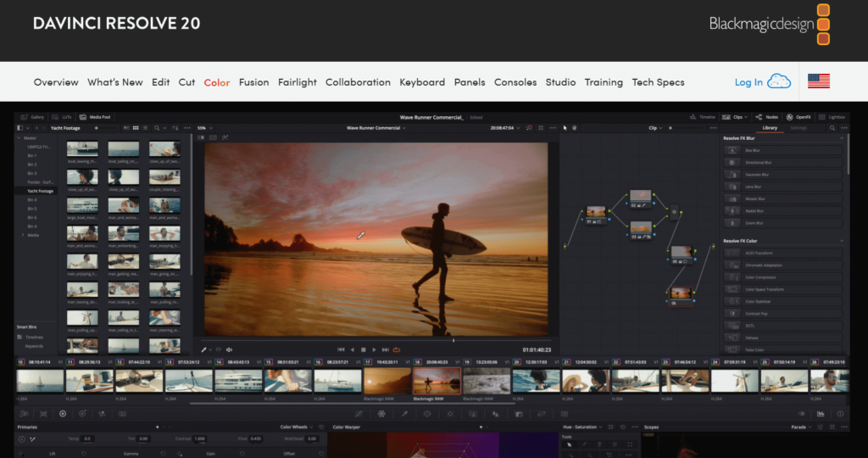Jump to last frame in viewer transport
868x458 pixels.
tap(386, 349)
